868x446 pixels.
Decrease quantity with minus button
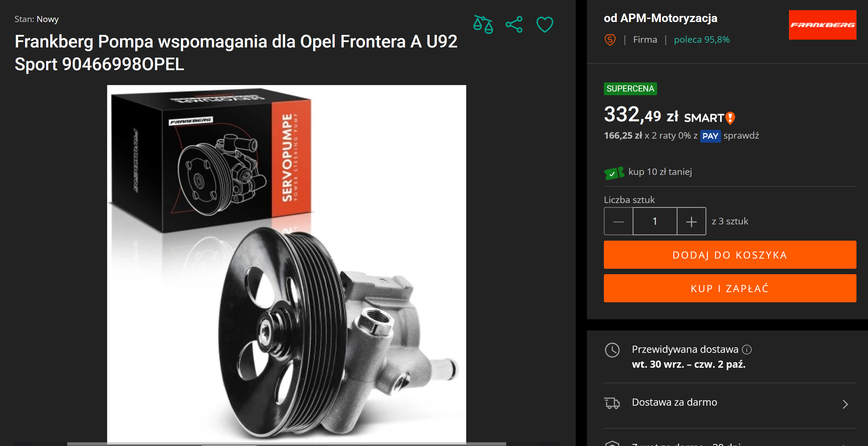[618, 221]
